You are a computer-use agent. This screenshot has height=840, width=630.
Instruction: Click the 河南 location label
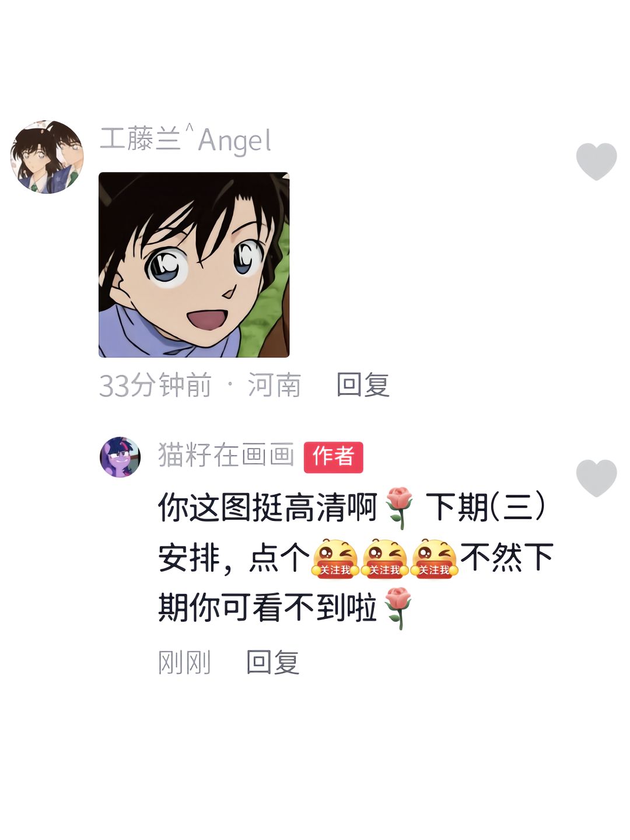(x=274, y=385)
